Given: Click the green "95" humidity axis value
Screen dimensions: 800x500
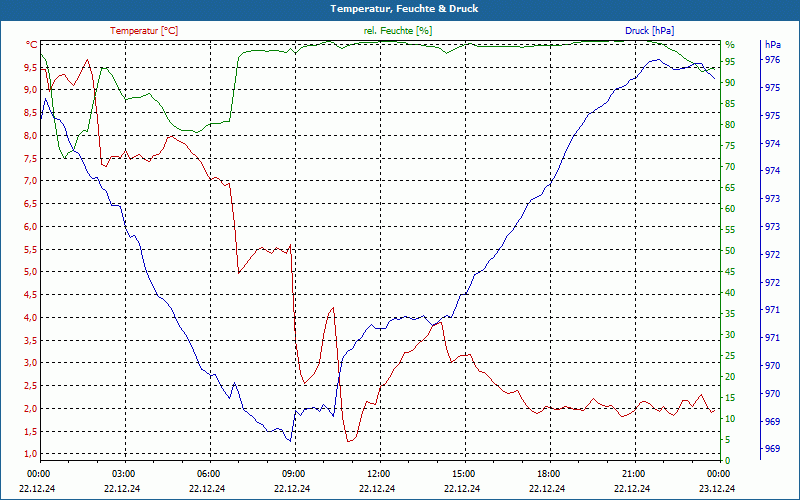Looking at the screenshot, I should [x=730, y=62].
